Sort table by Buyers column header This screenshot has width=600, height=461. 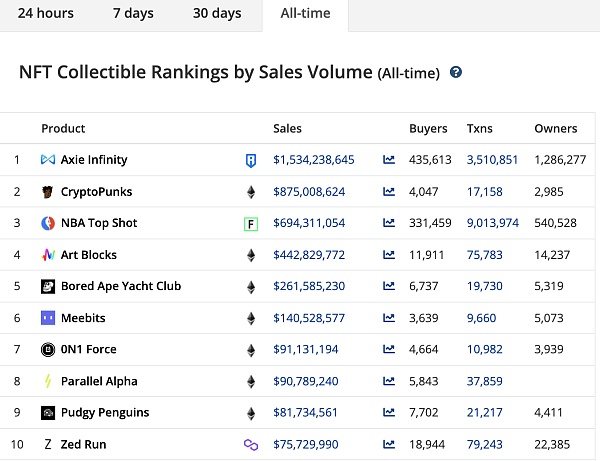(x=428, y=129)
